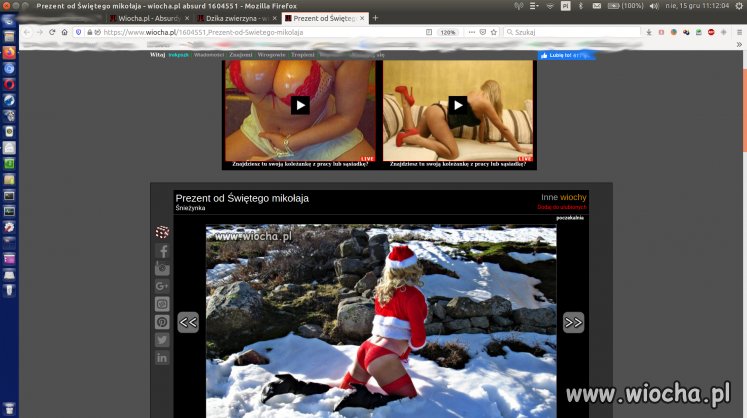The width and height of the screenshot is (747, 418).
Task: Click the Firefox Home button
Action: point(64,32)
